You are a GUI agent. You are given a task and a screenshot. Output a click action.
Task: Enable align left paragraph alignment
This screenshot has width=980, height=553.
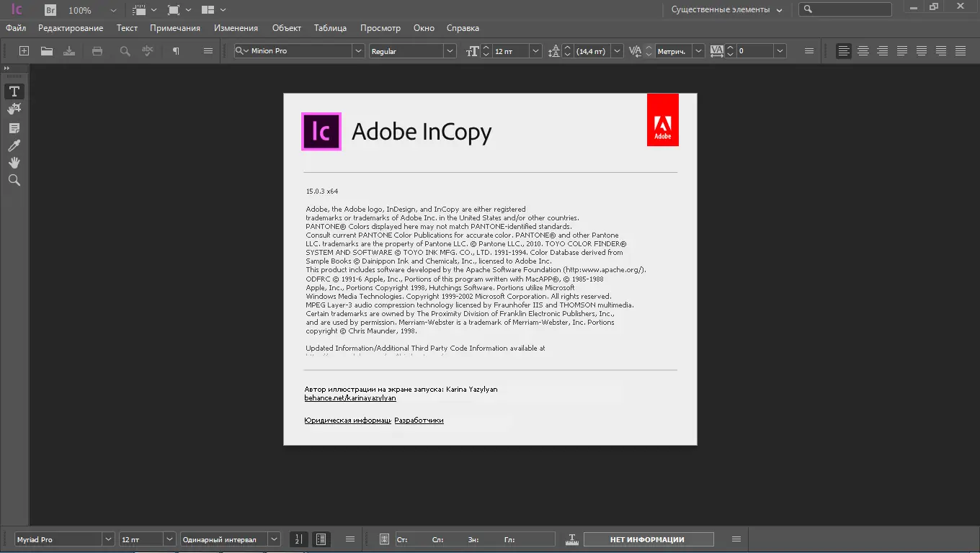[843, 51]
